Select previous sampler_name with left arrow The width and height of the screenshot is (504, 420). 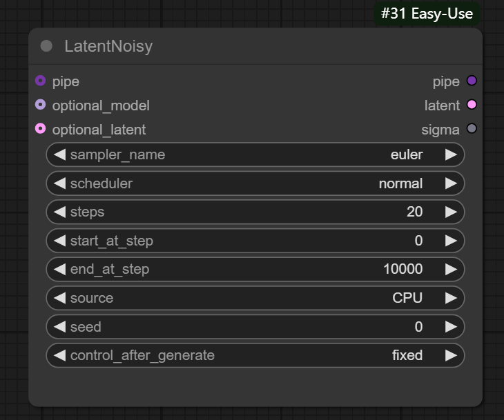pos(59,154)
